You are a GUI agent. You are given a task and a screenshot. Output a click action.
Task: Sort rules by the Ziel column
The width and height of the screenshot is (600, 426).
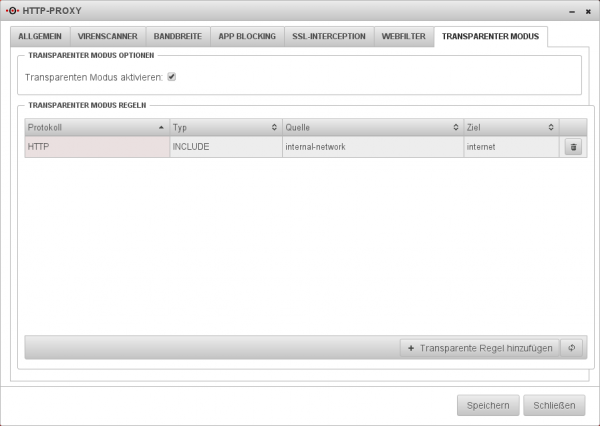pyautogui.click(x=509, y=127)
